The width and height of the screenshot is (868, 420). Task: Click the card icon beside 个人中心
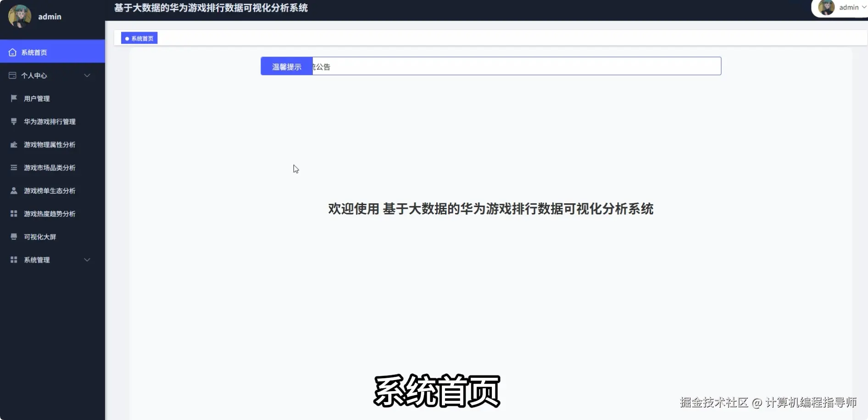(12, 75)
